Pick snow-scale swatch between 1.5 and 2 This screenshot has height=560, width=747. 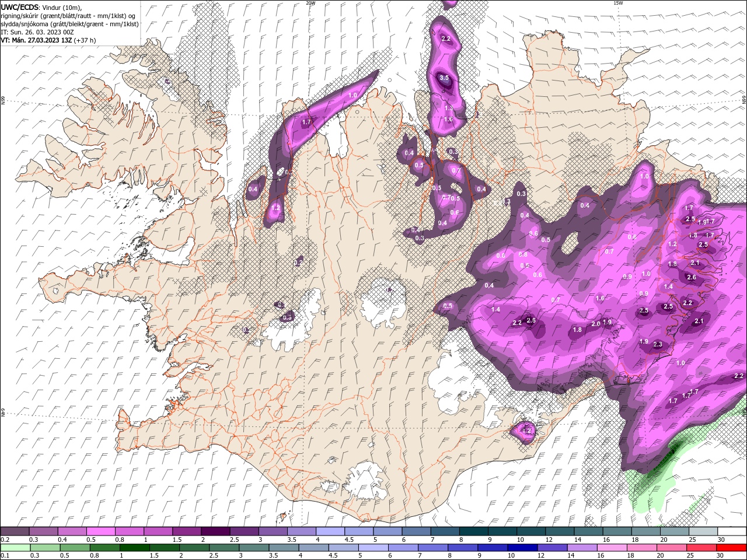click(186, 531)
